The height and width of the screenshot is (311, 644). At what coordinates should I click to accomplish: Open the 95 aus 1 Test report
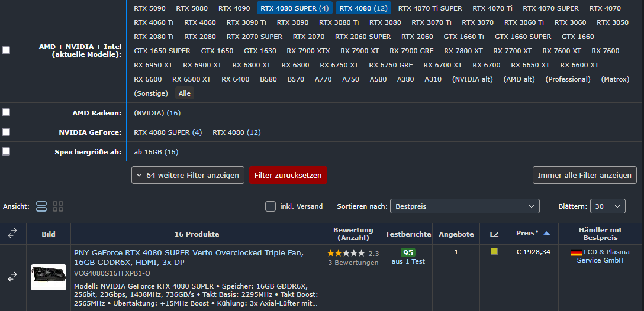(408, 257)
